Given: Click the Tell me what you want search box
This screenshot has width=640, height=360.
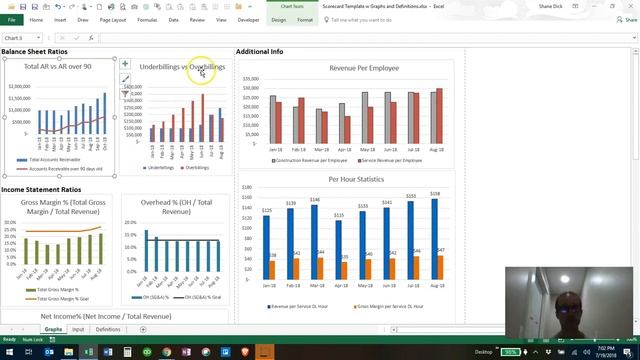Looking at the screenshot, I should [361, 20].
